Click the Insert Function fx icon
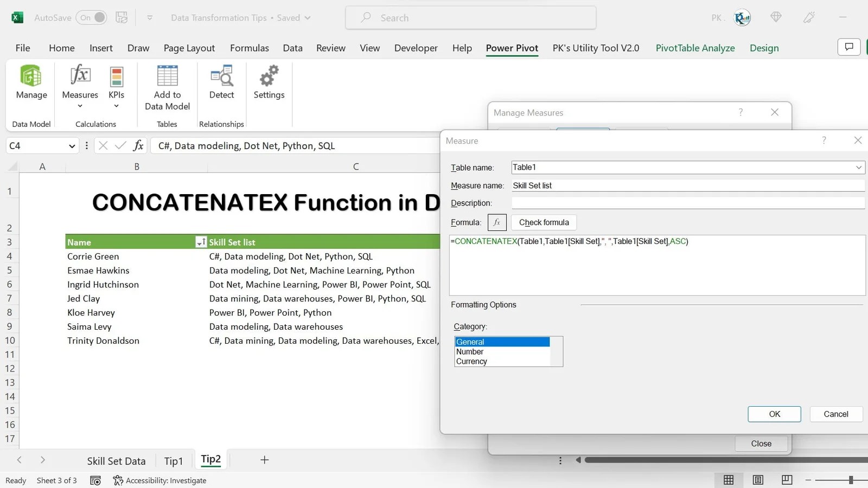868x488 pixels. point(138,145)
